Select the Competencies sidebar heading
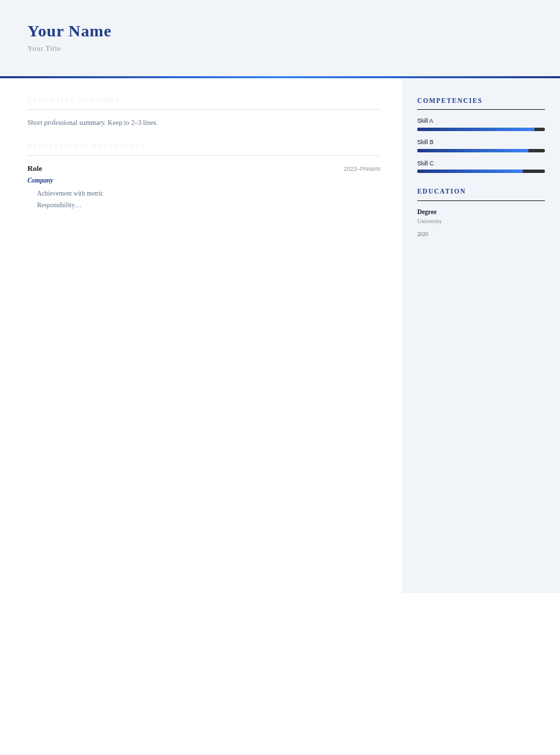560x755 pixels. click(450, 101)
